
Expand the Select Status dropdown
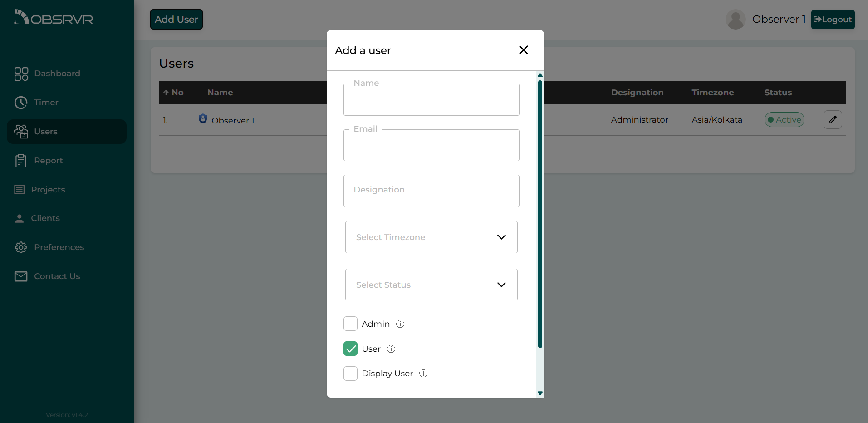coord(431,285)
